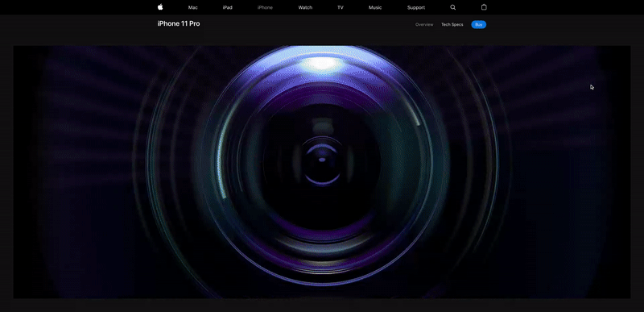The width and height of the screenshot is (644, 312).
Task: Click the camera lens hero video
Action: [x=322, y=172]
